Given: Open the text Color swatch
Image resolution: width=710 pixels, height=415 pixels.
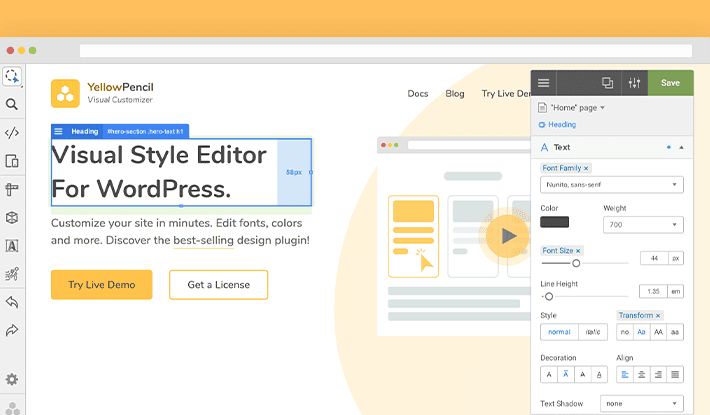Looking at the screenshot, I should click(554, 222).
